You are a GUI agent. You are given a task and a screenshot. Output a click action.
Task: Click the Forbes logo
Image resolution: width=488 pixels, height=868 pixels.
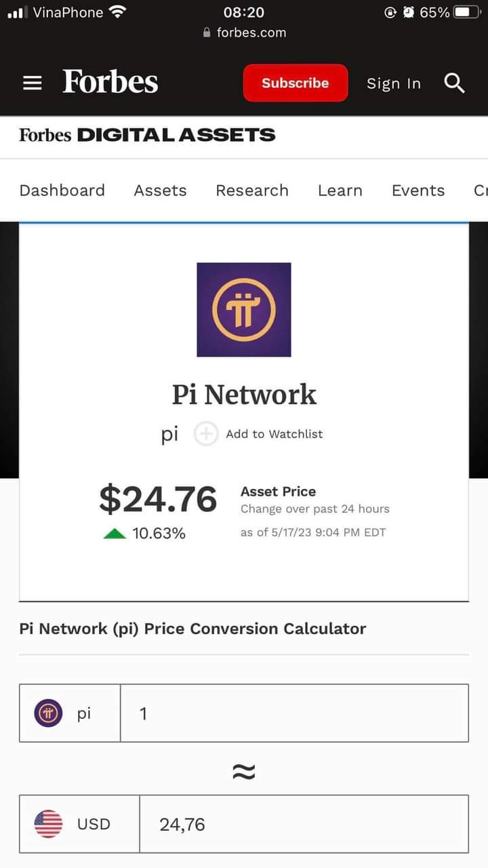pos(110,82)
